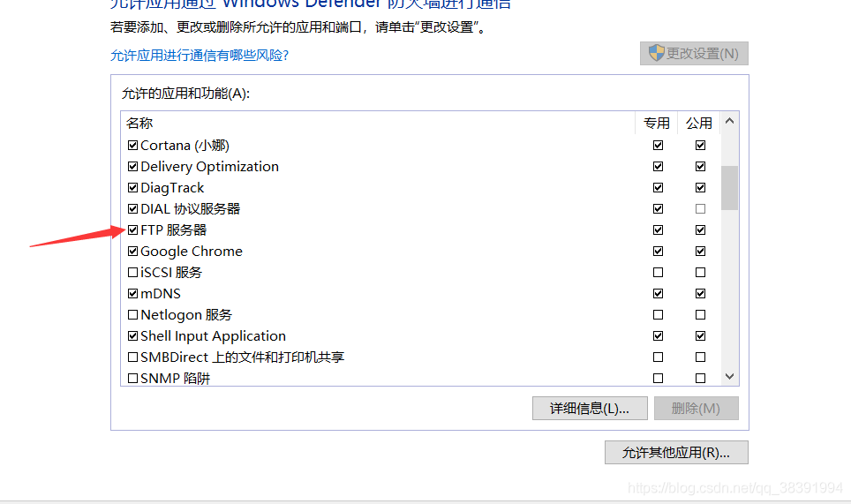Open link 允许应用进行通信有哪些风险?
Image resolution: width=851 pixels, height=504 pixels.
pyautogui.click(x=200, y=55)
